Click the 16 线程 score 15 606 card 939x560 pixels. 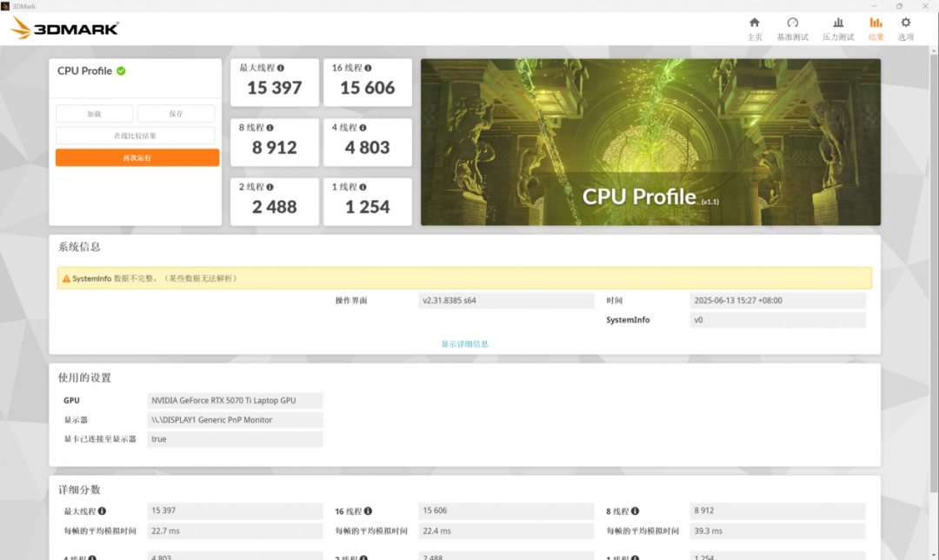[368, 83]
